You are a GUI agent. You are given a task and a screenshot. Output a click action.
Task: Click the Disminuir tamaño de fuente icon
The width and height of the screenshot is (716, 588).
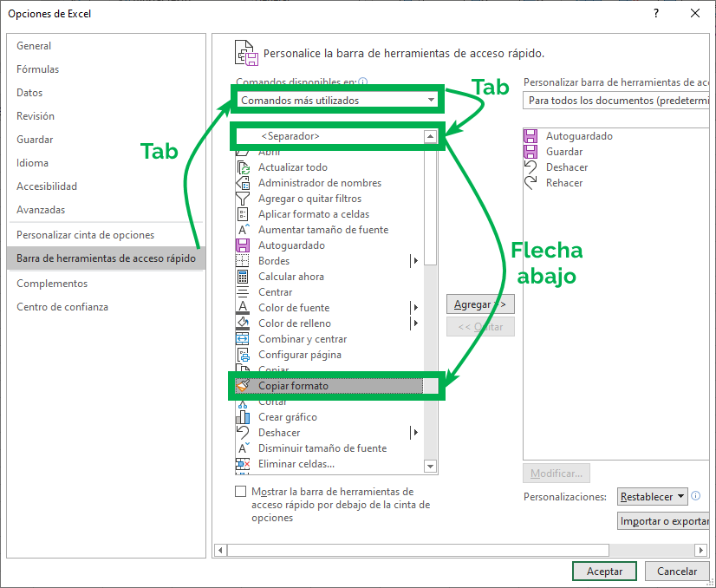(243, 448)
